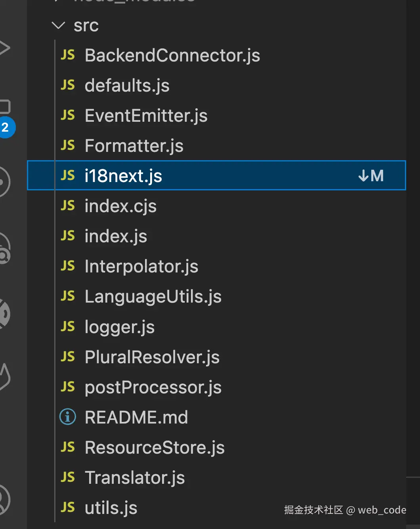This screenshot has width=420, height=529.
Task: Collapse the src folder chevron
Action: point(58,26)
